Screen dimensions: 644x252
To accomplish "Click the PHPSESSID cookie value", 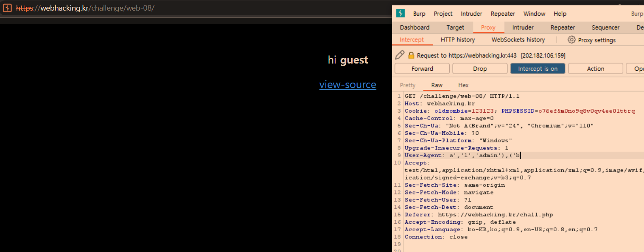I will click(587, 111).
